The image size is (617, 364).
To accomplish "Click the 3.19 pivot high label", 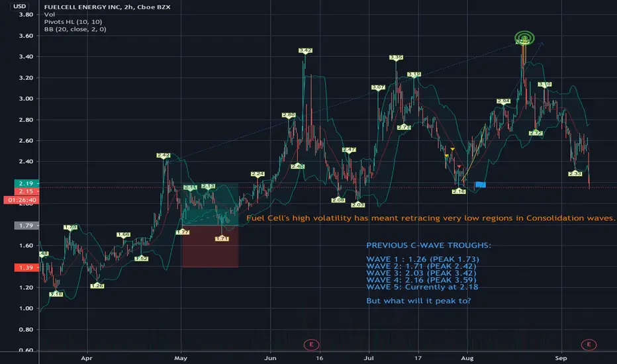I will point(414,74).
